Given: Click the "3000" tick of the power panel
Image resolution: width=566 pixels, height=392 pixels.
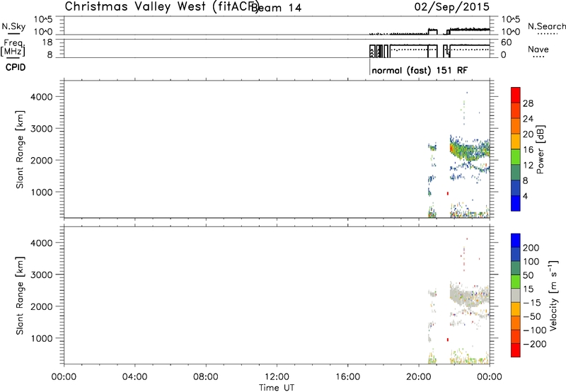Looking at the screenshot, I should click(x=42, y=129).
